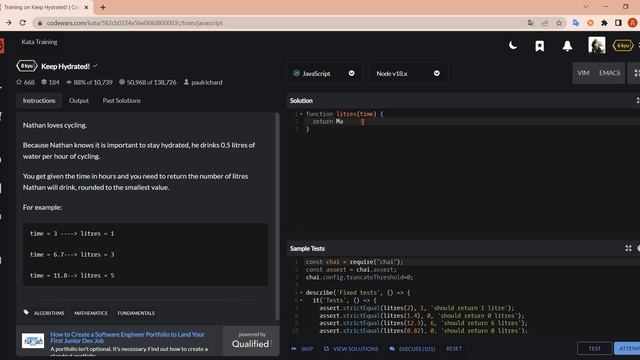Click the 50,968 of 138,726 completions stat
The image size is (640, 360).
coord(147,82)
